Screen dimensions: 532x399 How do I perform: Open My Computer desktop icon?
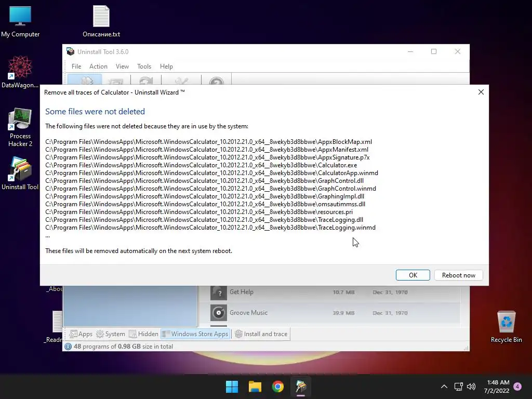click(20, 21)
